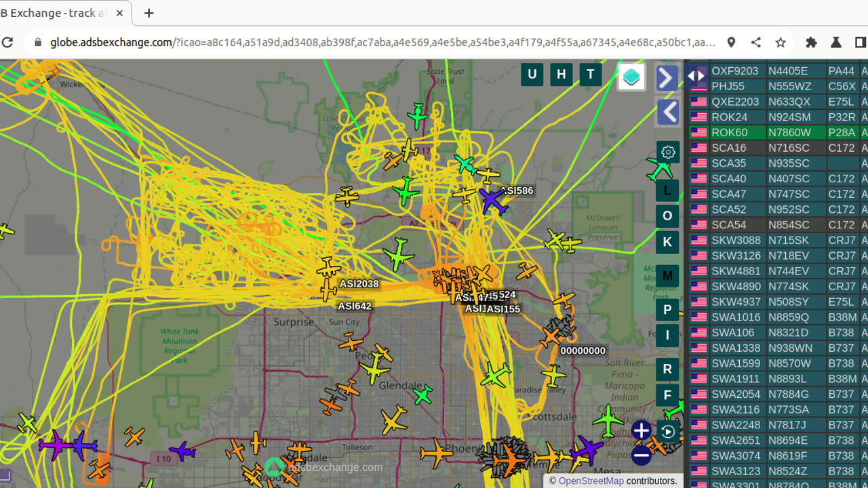Toggle the K map button
868x488 pixels.
coord(667,242)
